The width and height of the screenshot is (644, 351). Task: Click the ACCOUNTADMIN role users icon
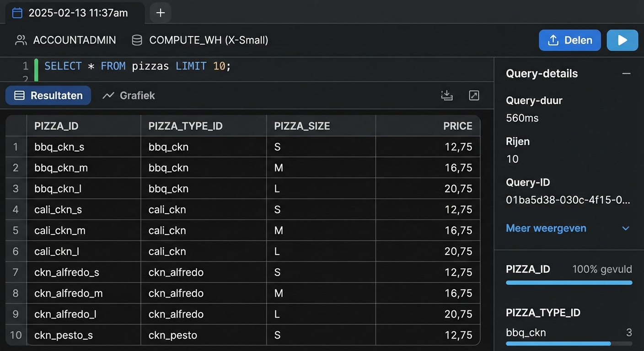pos(21,40)
